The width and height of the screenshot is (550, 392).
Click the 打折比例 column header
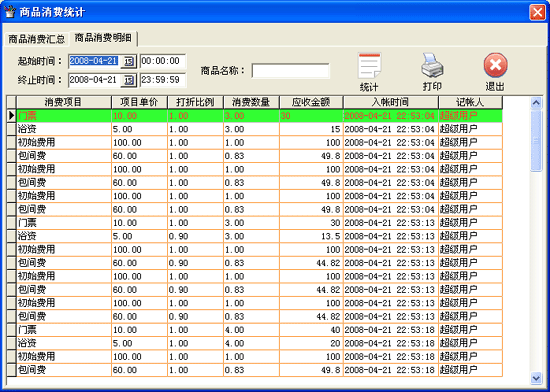click(195, 102)
